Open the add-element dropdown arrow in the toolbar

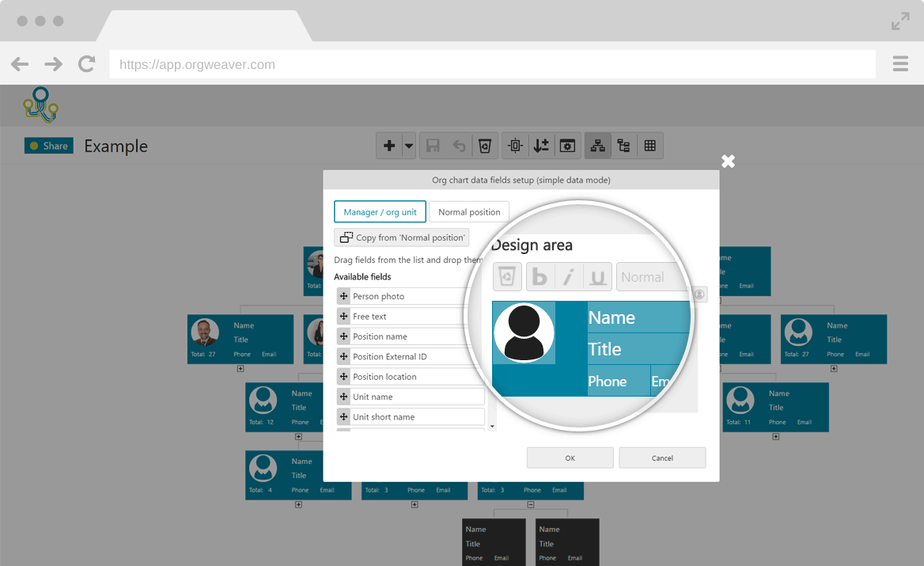(x=409, y=146)
